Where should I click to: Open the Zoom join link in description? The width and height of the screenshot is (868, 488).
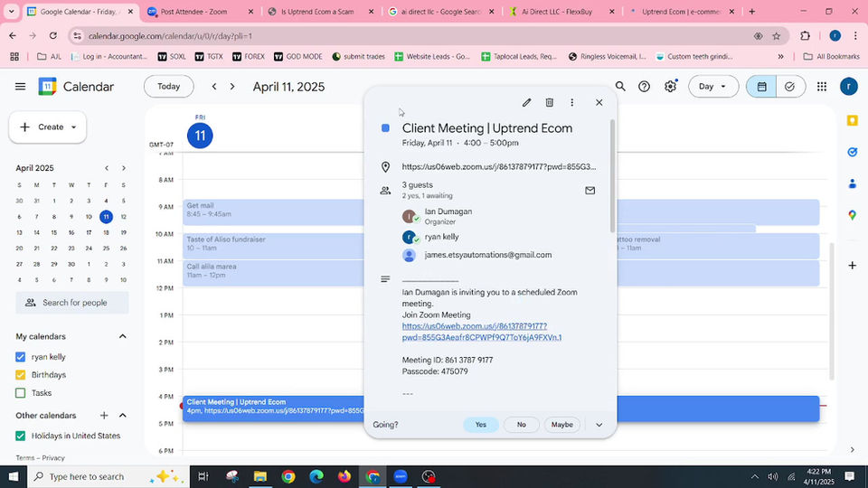(x=482, y=332)
